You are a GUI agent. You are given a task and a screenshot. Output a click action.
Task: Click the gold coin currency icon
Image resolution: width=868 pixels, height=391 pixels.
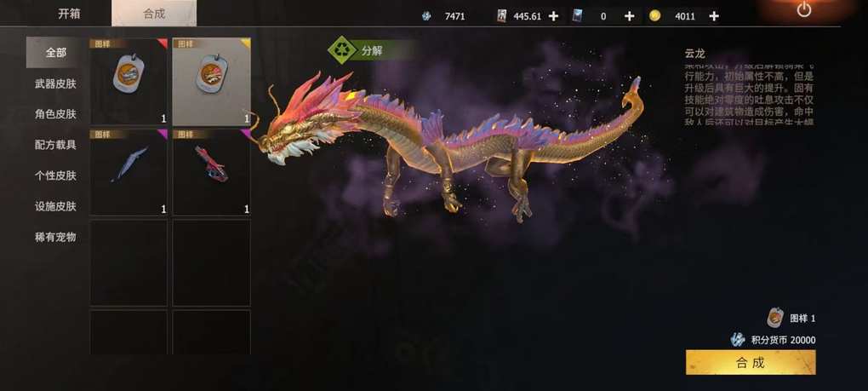point(655,16)
